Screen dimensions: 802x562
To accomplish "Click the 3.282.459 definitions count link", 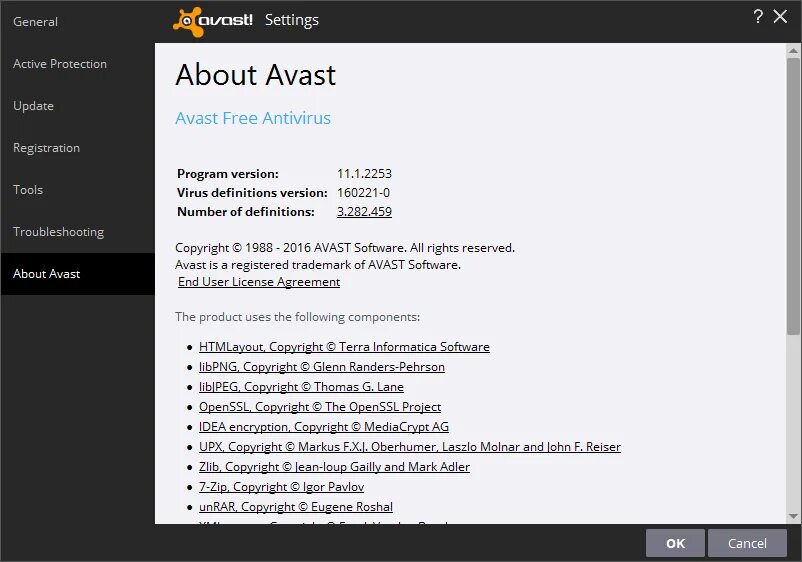I will click(364, 211).
